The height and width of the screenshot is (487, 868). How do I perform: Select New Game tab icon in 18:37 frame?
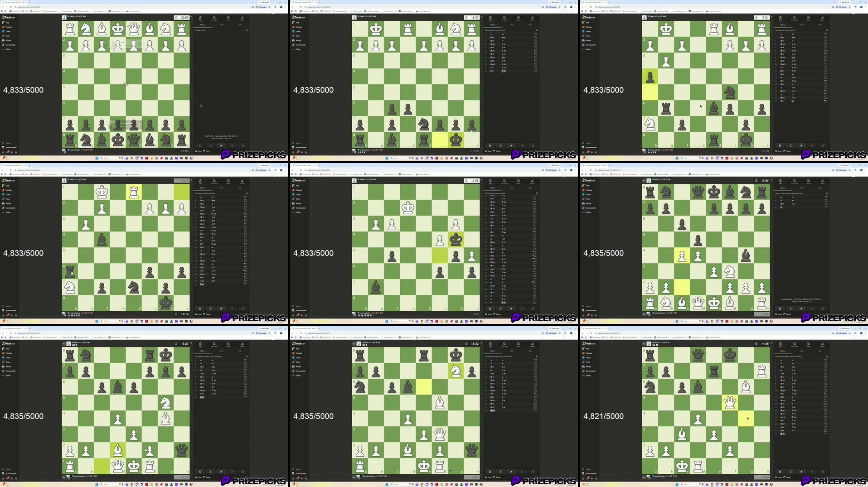[504, 18]
